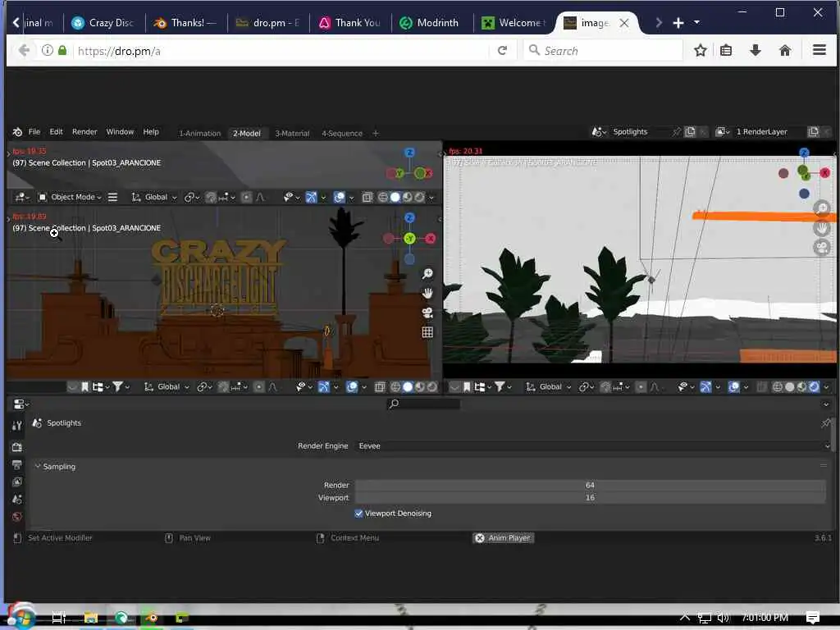
Task: Toggle snap magnet in upper-left viewport header
Action: pos(211,197)
